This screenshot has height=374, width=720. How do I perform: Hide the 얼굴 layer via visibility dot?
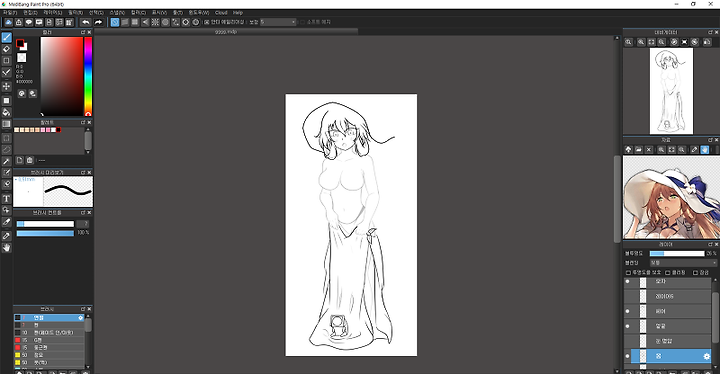[628, 326]
